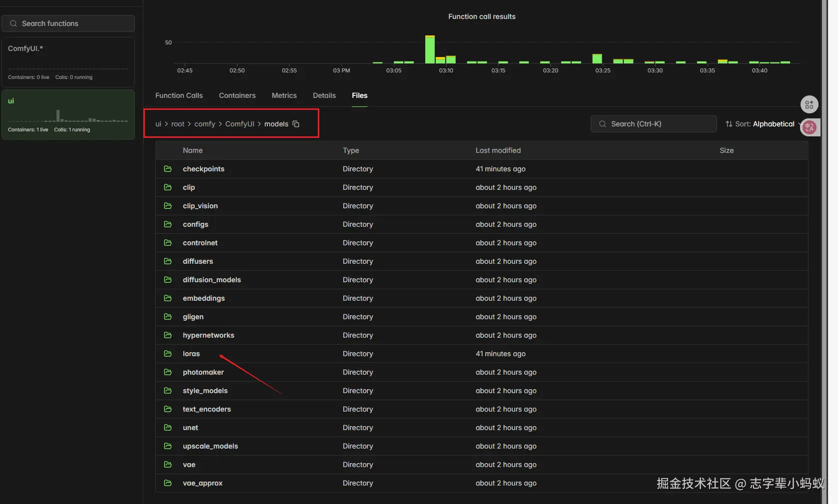
Task: Click the tall 03:10 bar in the chart
Action: point(430,49)
